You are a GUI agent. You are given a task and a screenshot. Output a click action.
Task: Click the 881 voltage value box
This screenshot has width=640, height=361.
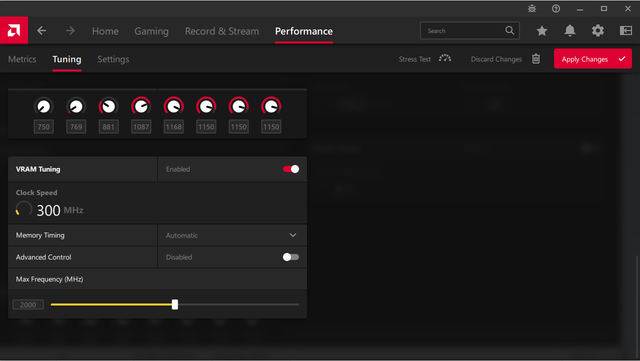click(109, 127)
